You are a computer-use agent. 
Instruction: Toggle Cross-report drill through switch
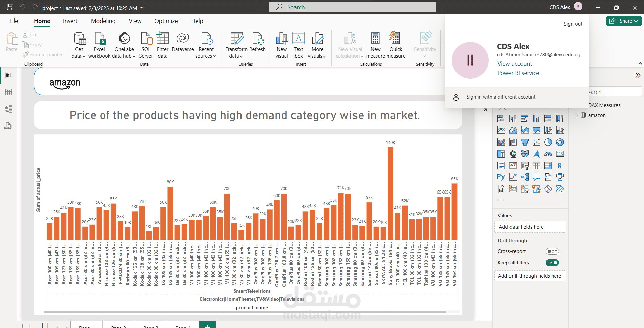pos(552,251)
